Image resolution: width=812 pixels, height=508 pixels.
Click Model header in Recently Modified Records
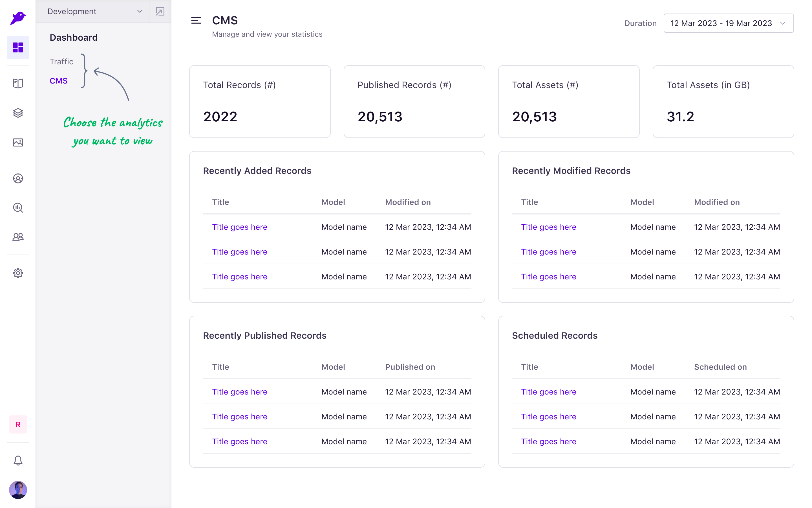pyautogui.click(x=642, y=202)
